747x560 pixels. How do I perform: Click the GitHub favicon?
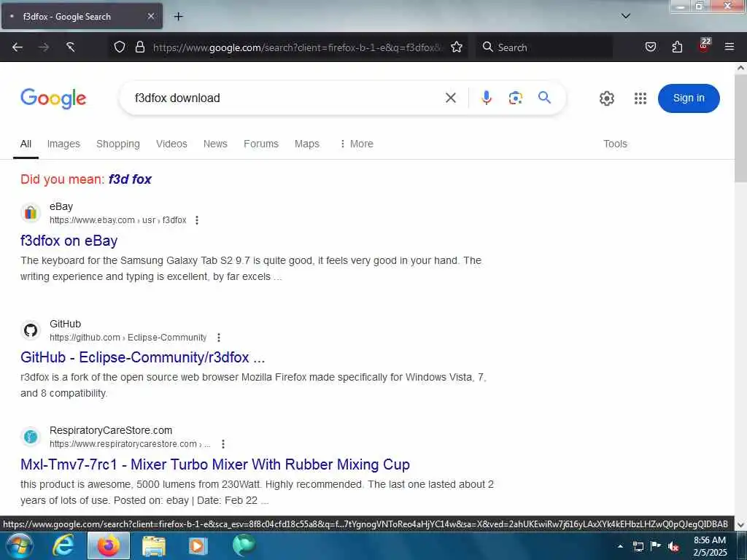(x=31, y=330)
